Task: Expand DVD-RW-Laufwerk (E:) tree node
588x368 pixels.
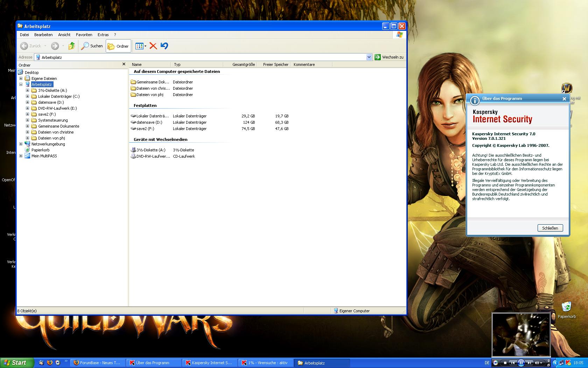Action: (28, 108)
